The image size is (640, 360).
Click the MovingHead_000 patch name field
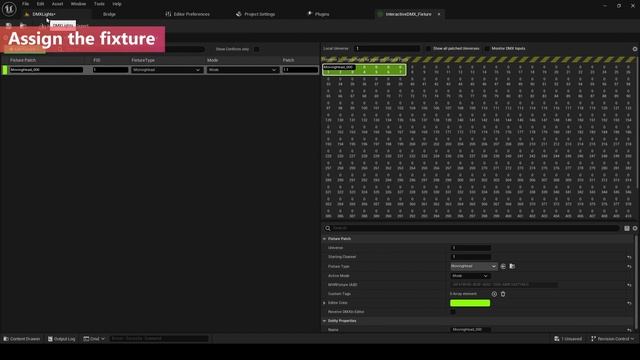(x=46, y=70)
